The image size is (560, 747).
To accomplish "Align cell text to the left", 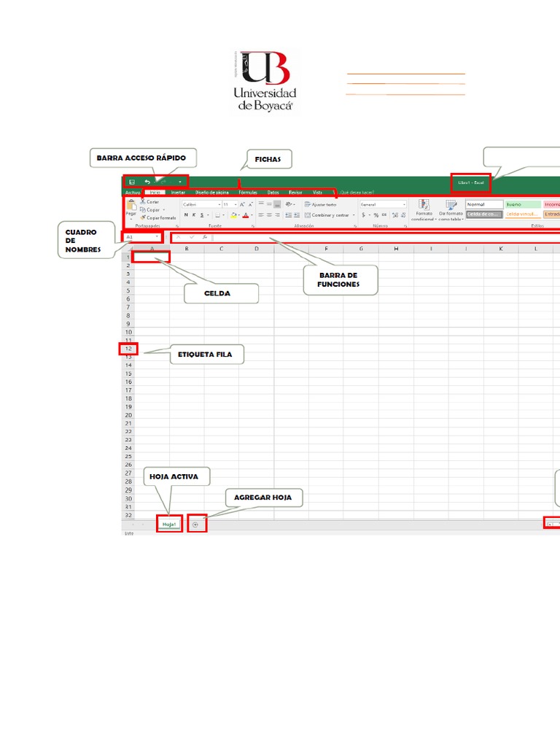I will click(261, 215).
